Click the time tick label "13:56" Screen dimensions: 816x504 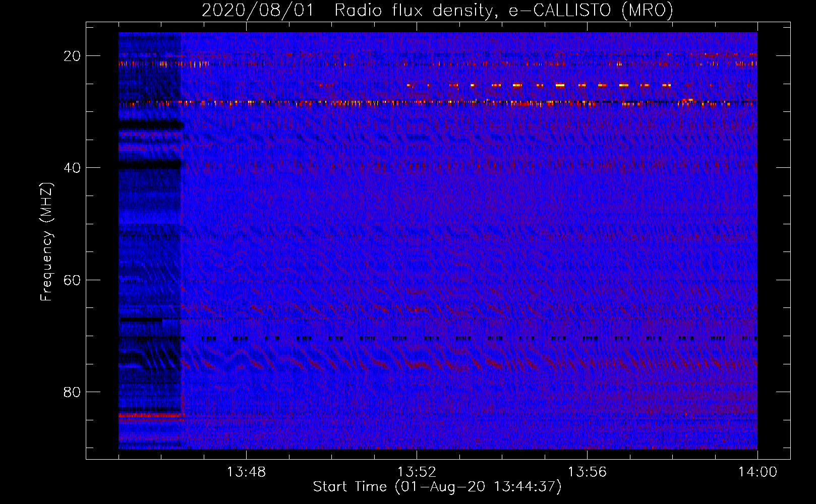[x=587, y=472]
